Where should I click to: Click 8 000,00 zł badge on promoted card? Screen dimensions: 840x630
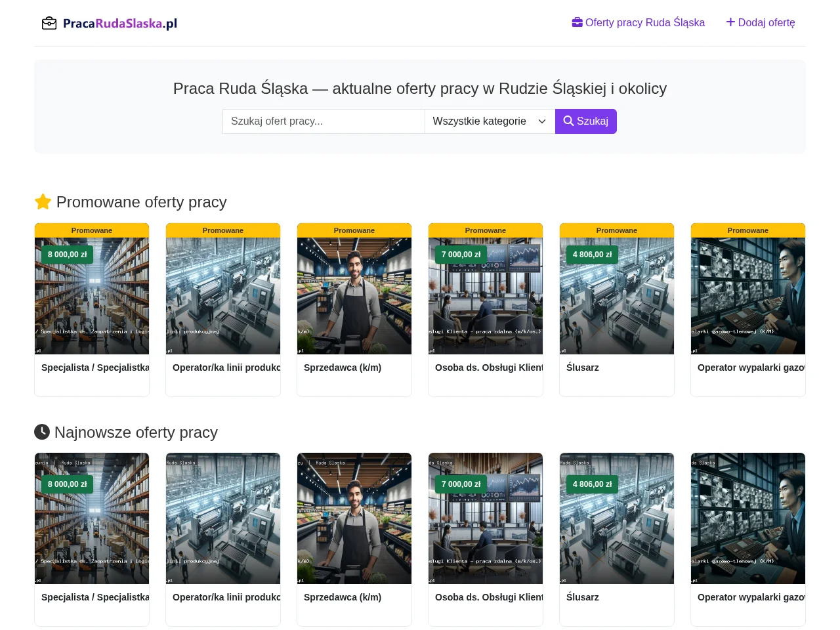click(68, 255)
